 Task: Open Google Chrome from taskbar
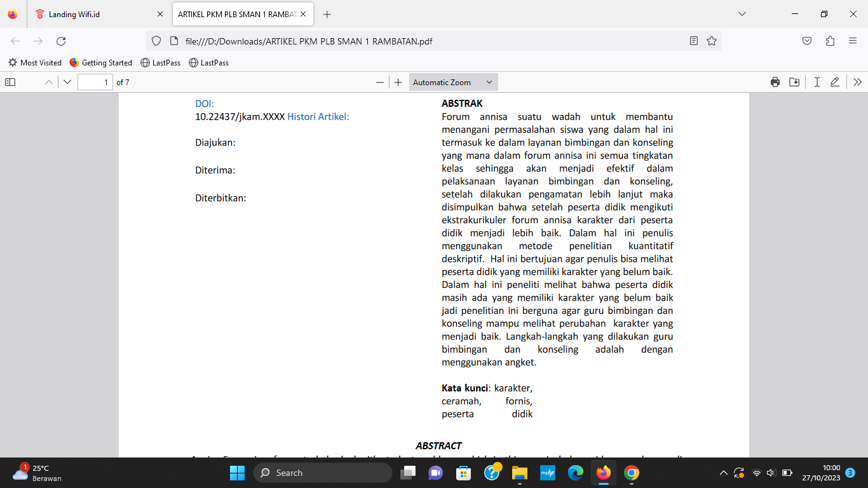[631, 473]
